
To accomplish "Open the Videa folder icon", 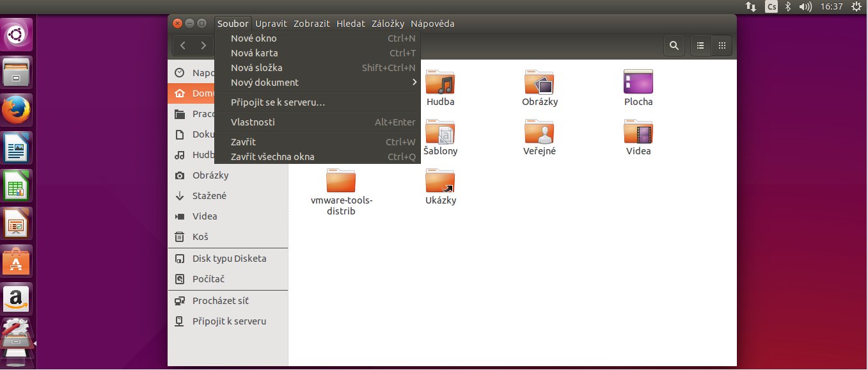I will (x=638, y=132).
